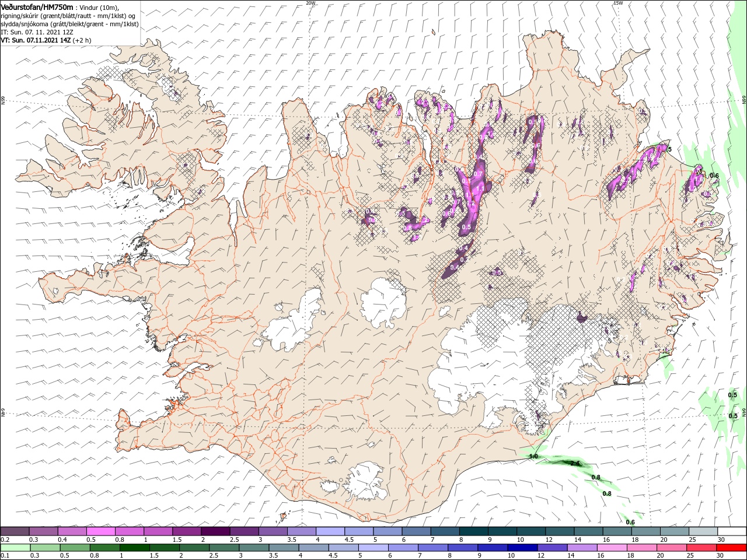Click the 2.4 rain value off the southeast coast

tap(575, 464)
